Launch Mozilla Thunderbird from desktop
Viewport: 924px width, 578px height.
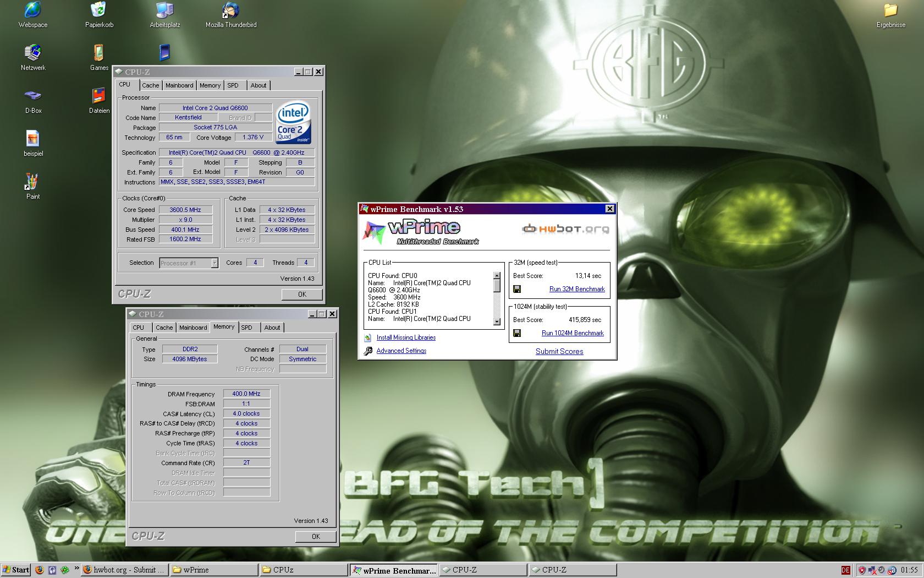231,14
